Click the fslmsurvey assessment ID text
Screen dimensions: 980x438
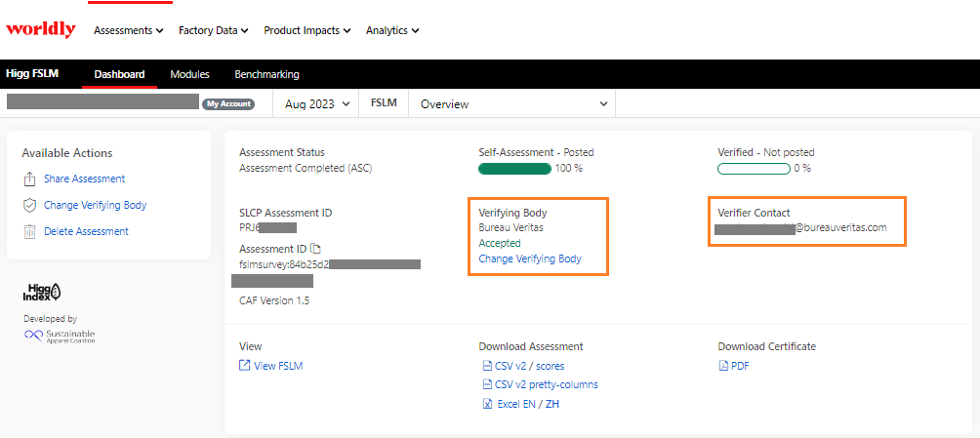click(x=284, y=264)
